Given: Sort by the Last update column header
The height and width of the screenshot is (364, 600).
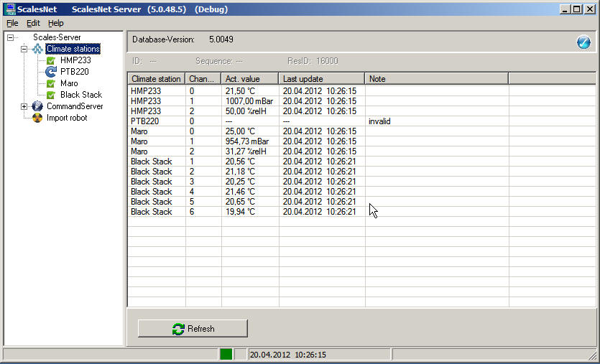Looking at the screenshot, I should (x=321, y=78).
